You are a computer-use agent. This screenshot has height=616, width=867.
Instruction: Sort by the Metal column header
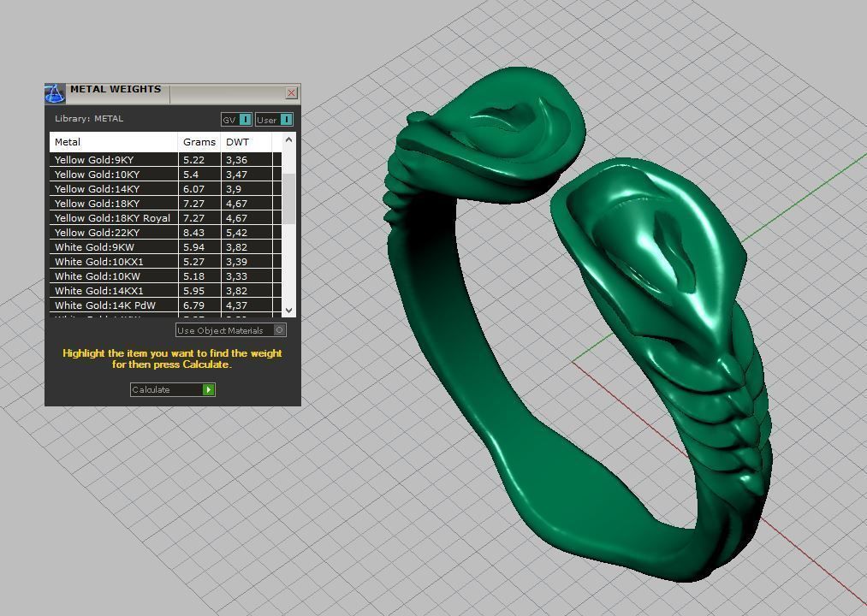tap(113, 142)
